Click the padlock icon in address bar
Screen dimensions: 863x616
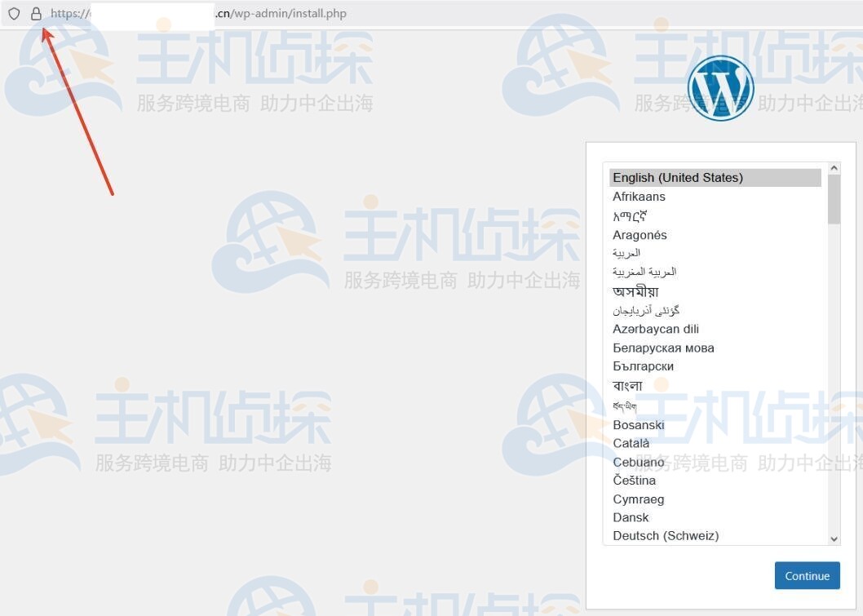click(35, 13)
